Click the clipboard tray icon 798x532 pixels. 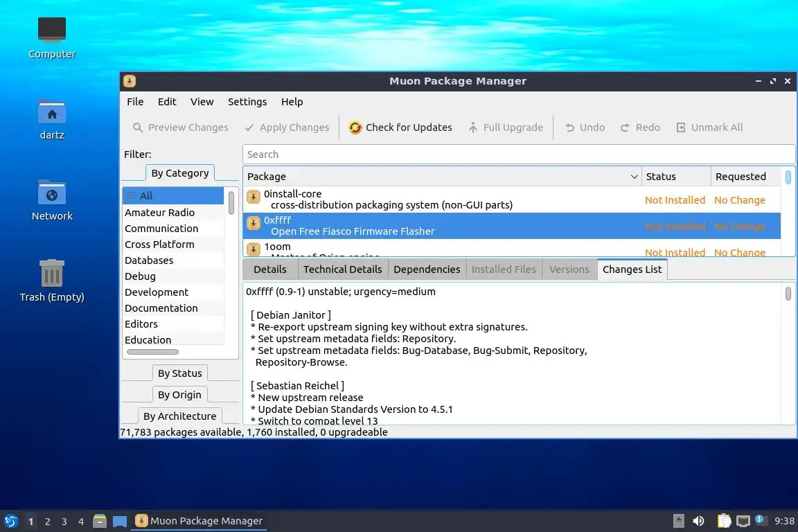(x=724, y=521)
